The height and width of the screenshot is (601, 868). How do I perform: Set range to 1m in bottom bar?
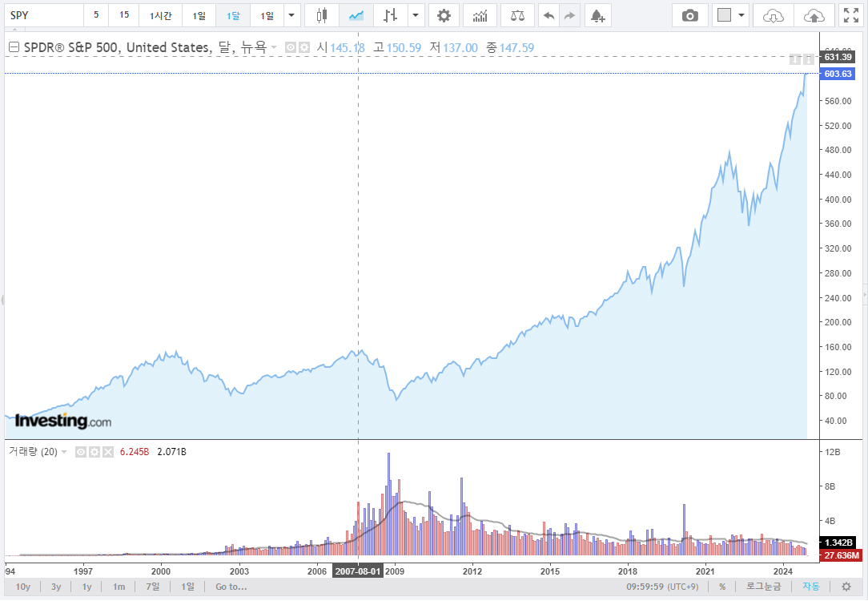[x=119, y=587]
